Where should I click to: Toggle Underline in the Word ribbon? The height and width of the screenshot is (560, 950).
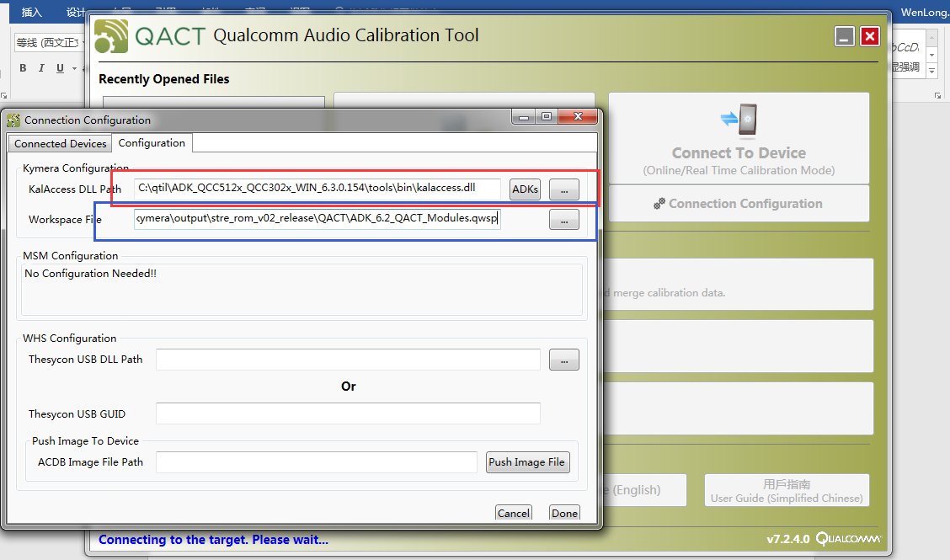click(x=60, y=68)
